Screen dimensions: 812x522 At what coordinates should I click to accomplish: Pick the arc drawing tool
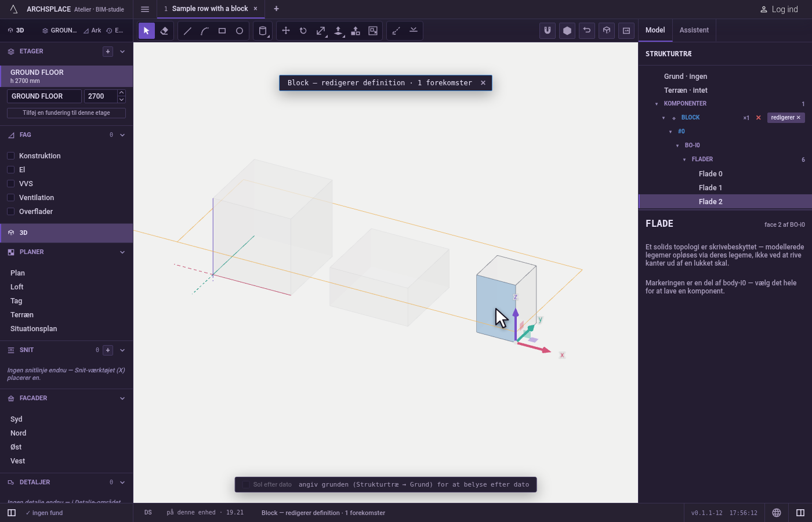[205, 31]
